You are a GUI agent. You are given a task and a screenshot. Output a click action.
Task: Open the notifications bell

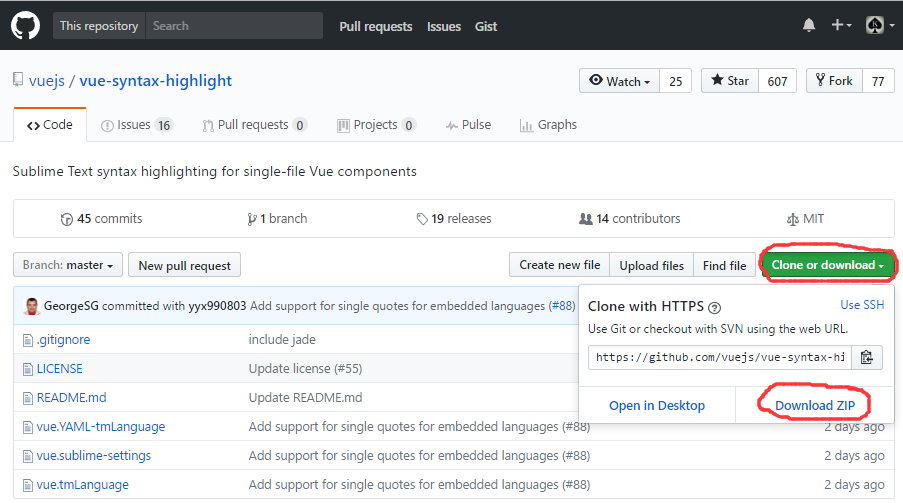coord(809,26)
